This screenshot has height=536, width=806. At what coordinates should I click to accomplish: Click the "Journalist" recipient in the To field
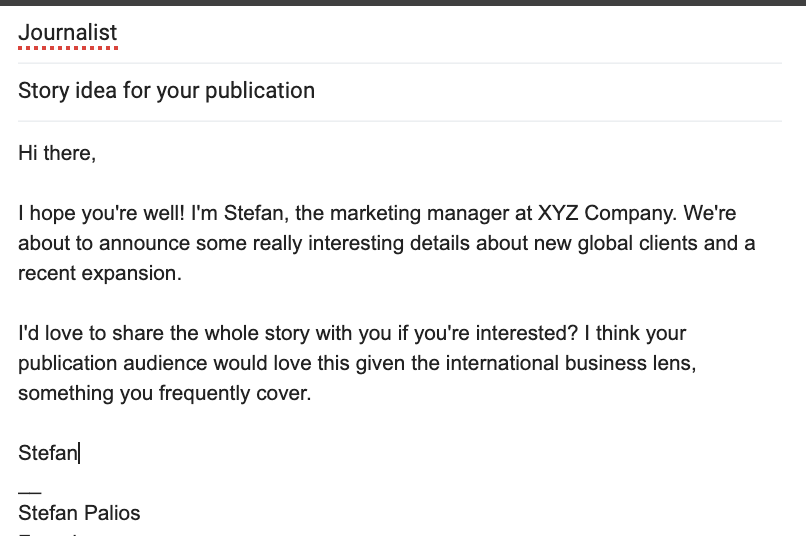(67, 33)
